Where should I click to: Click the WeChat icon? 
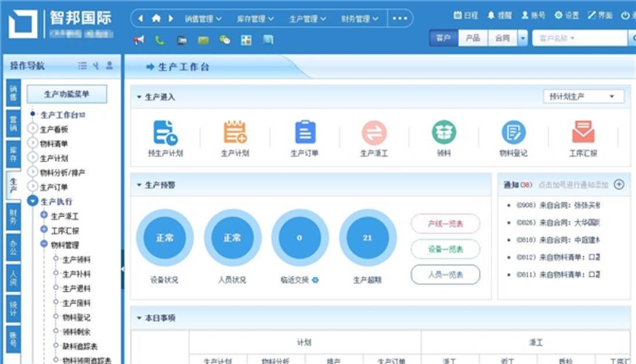[224, 40]
